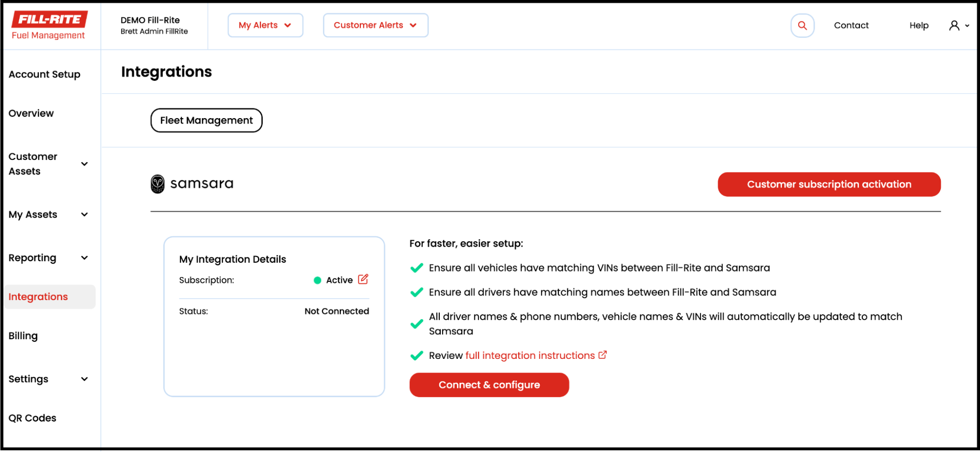Expand the My Assets sidebar section
This screenshot has height=452, width=980.
coord(84,215)
